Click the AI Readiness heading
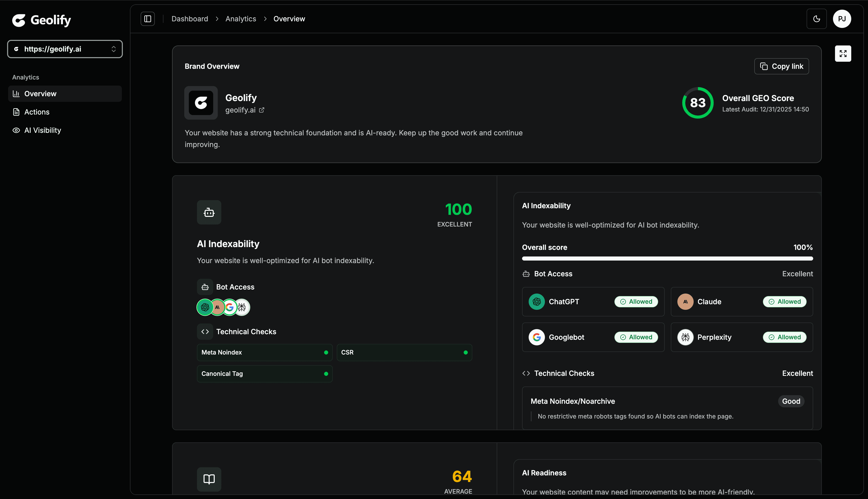Viewport: 868px width, 499px height. (544, 473)
